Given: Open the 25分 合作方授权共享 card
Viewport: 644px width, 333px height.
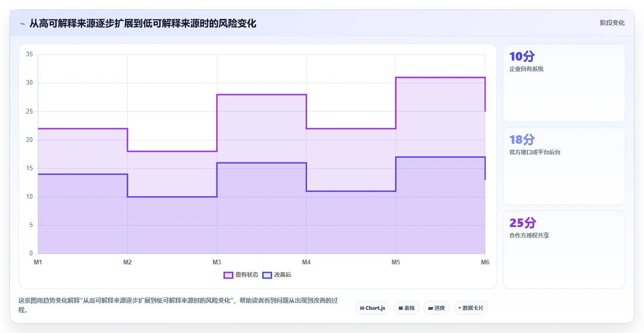Looking at the screenshot, I should click(564, 249).
